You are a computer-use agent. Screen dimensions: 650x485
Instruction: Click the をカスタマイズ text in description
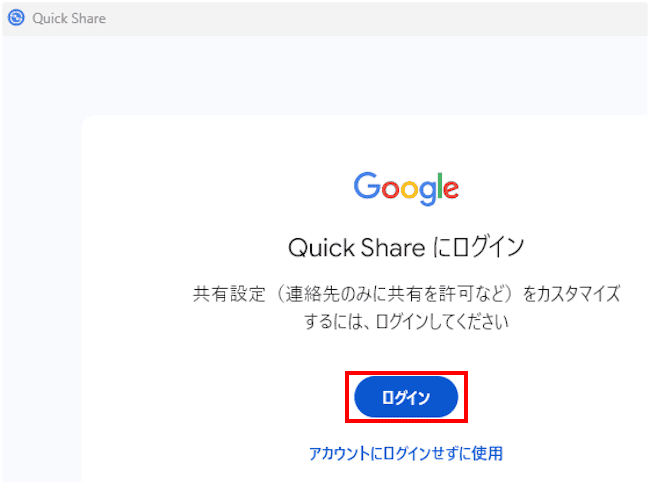(571, 293)
